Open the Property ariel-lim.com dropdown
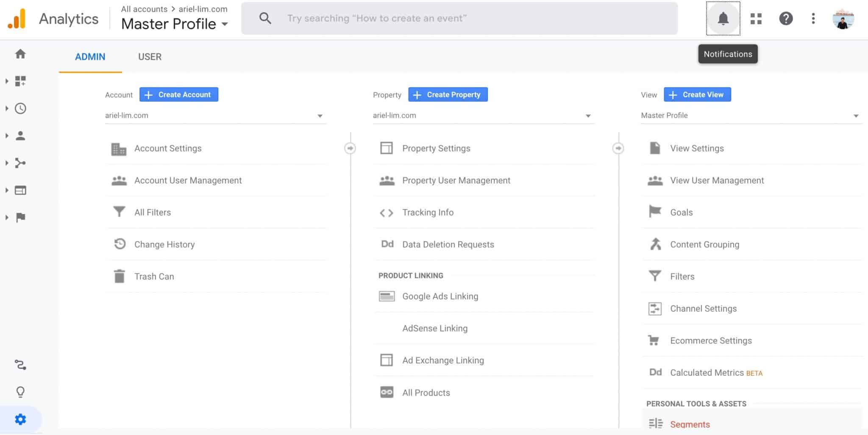The height and width of the screenshot is (435, 868). [x=483, y=116]
